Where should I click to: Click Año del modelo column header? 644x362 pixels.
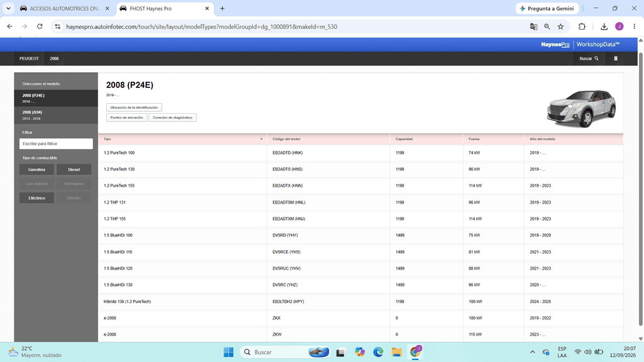coord(574,139)
